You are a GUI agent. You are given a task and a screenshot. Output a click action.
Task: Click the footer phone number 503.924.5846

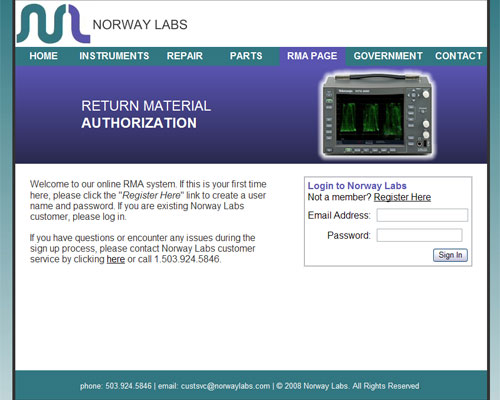128,386
